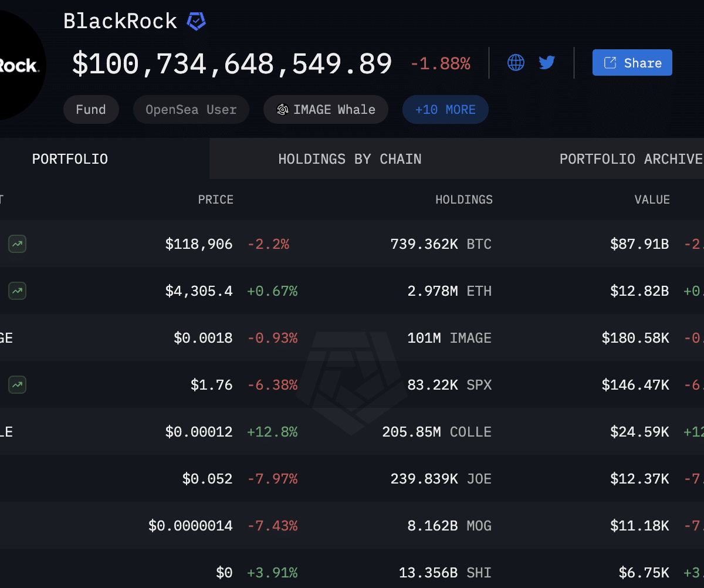This screenshot has width=704, height=588.
Task: Click the $11.18K value
Action: tap(639, 526)
